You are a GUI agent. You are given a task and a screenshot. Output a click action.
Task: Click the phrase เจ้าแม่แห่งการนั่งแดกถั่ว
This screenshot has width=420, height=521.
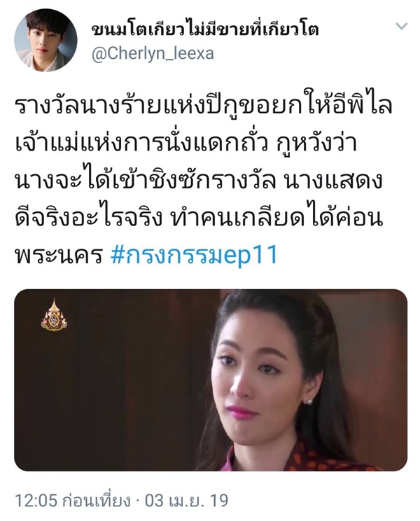point(141,144)
